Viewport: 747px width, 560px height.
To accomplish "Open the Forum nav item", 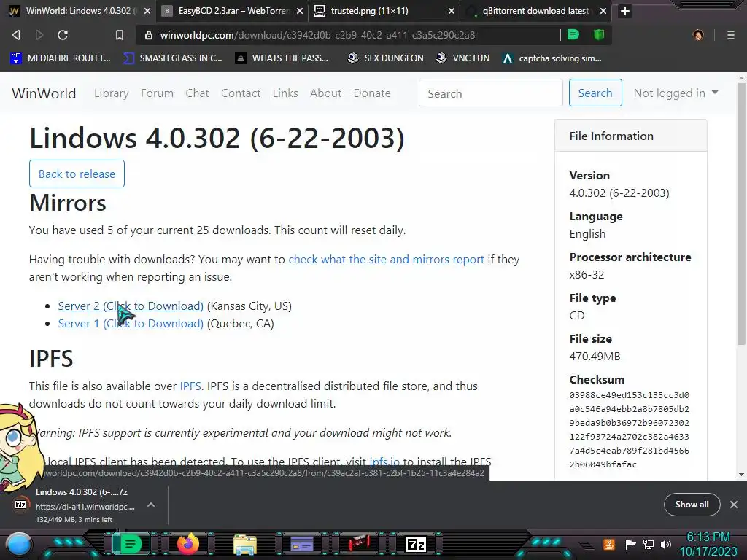I will (x=158, y=93).
